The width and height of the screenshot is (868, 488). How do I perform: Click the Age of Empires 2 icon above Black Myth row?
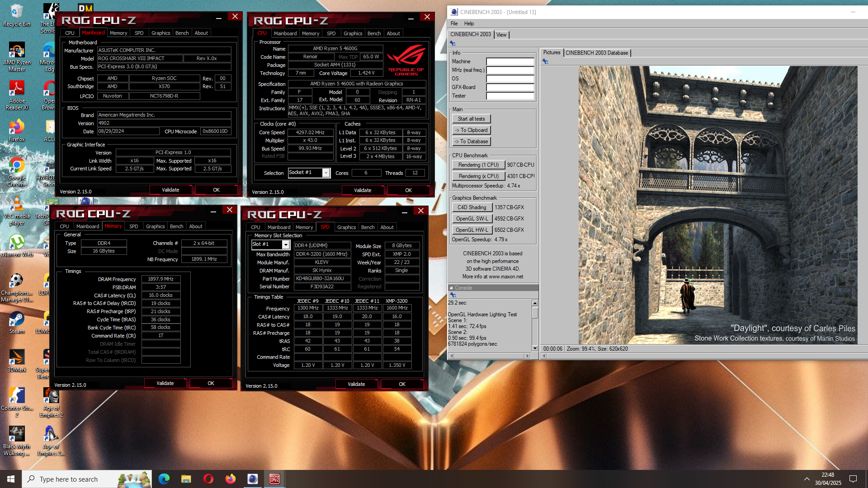51,403
